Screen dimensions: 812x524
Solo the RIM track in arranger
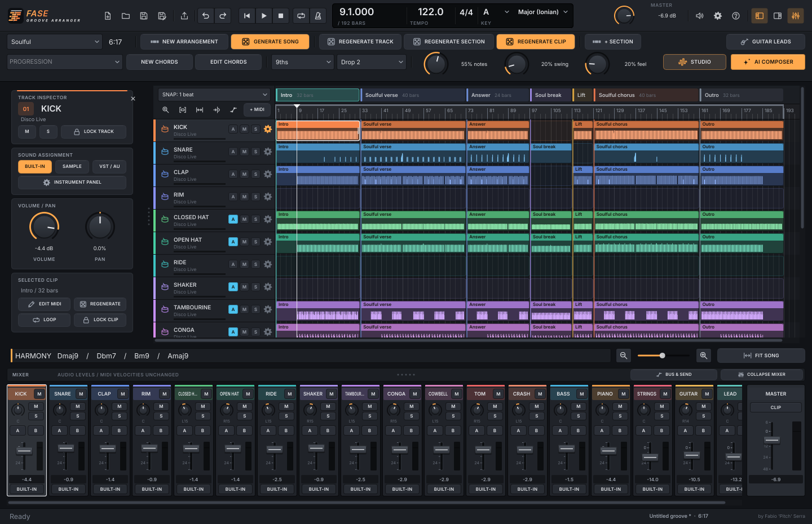255,197
